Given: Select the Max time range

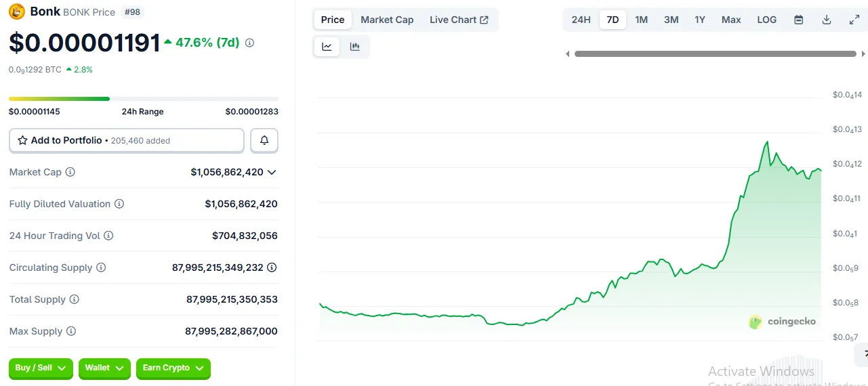Looking at the screenshot, I should click(731, 20).
